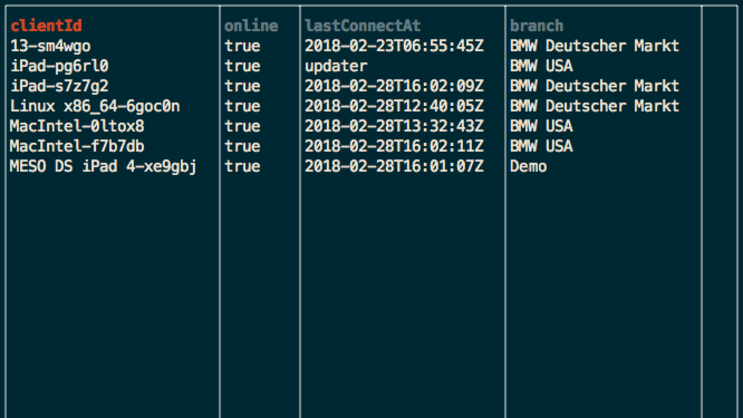743x418 pixels.
Task: Click timestamp 2018-02-23T06:55:45Z
Action: 394,46
